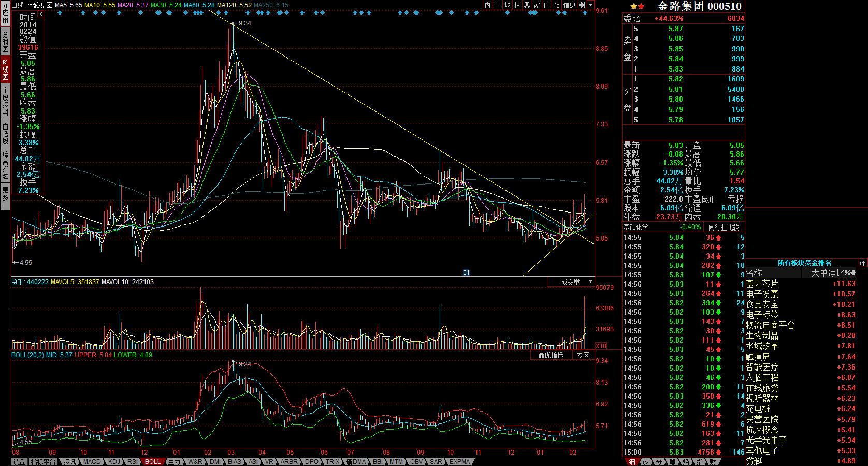Click the 删 delete toolbar icon
Viewport: 868px width, 466px height.
[497, 5]
